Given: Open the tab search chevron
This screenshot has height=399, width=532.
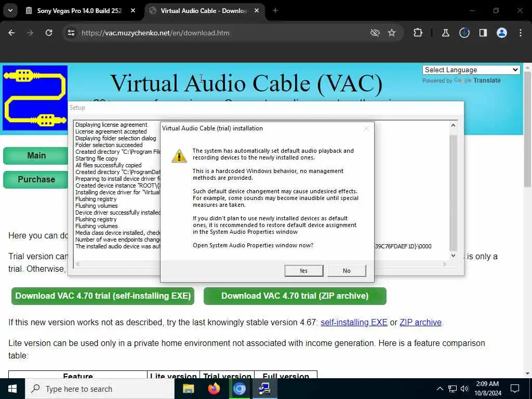Looking at the screenshot, I should point(10,10).
